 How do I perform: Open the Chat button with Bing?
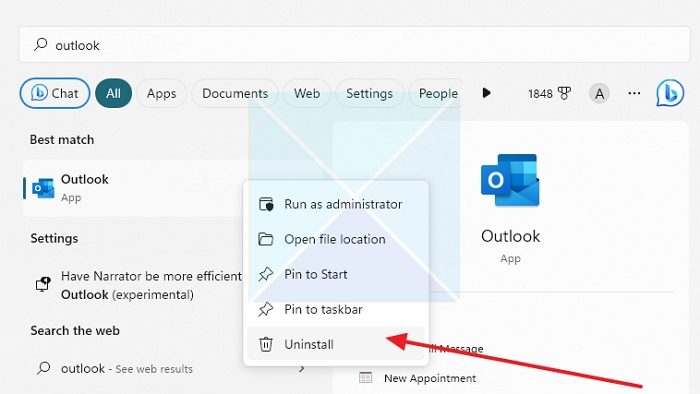point(55,93)
